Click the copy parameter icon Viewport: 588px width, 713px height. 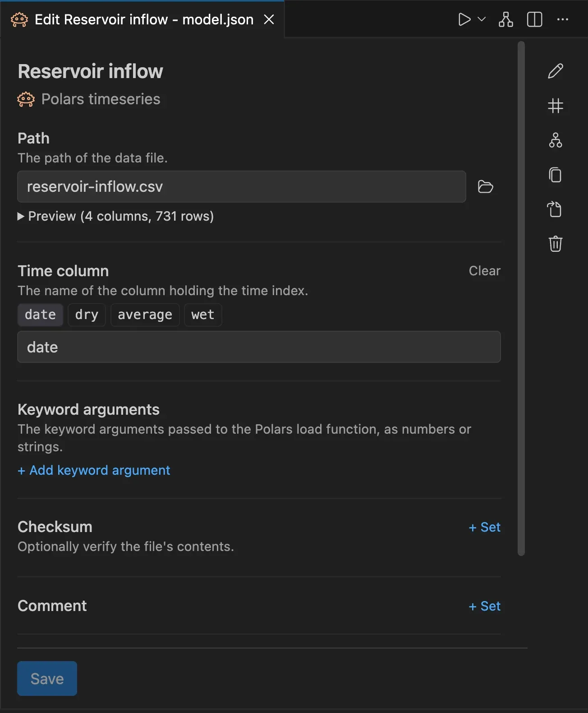556,175
